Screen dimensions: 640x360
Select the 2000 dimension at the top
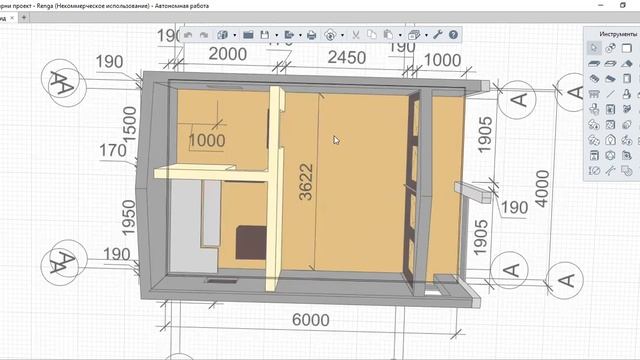(227, 54)
